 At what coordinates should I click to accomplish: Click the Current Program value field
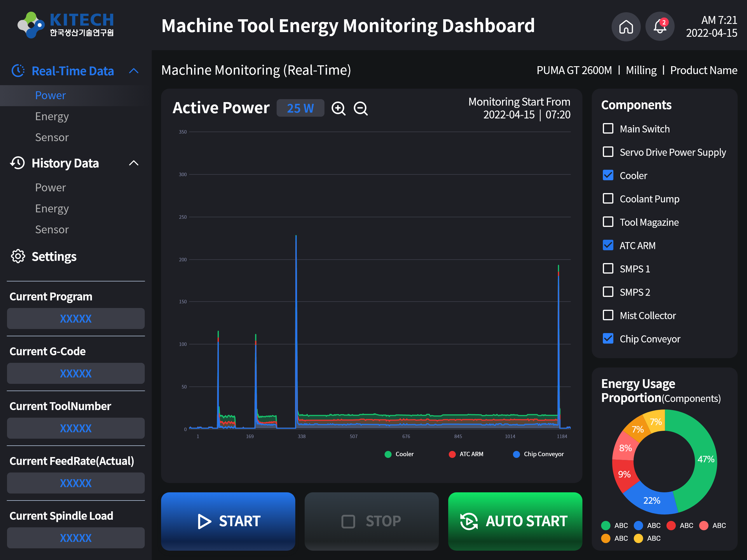click(76, 319)
